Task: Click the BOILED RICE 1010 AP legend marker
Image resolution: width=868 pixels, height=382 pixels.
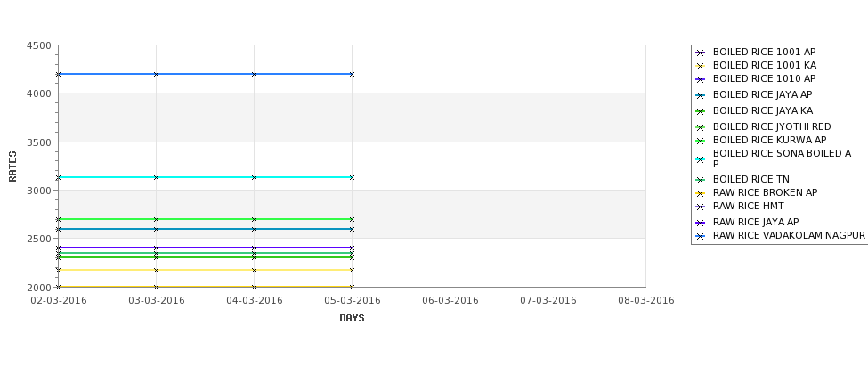Action: point(701,80)
